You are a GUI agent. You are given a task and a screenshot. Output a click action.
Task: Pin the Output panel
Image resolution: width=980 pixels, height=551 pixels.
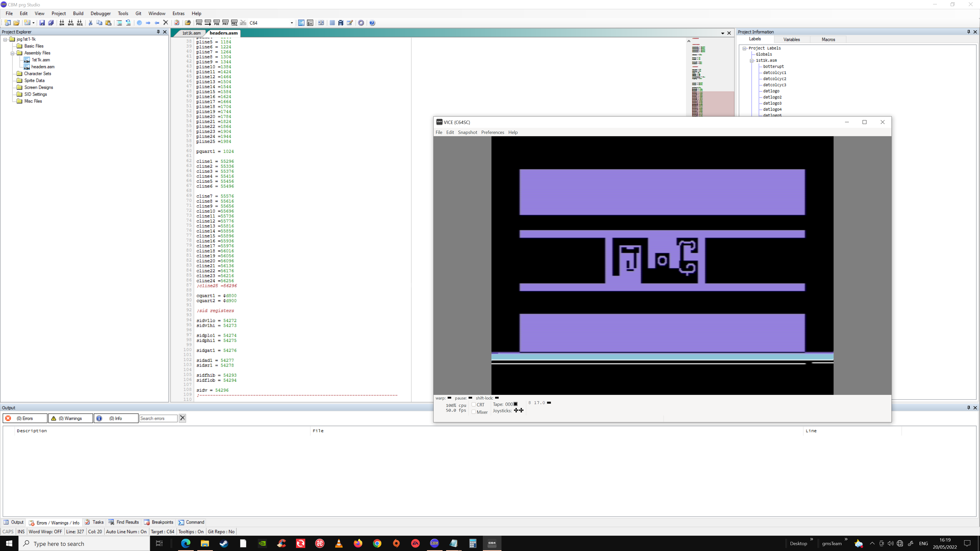969,408
